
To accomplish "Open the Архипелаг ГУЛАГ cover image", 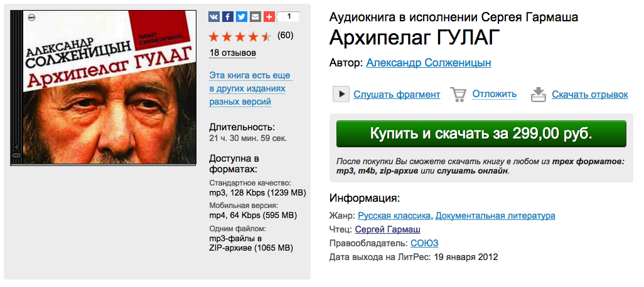I will point(103,88).
